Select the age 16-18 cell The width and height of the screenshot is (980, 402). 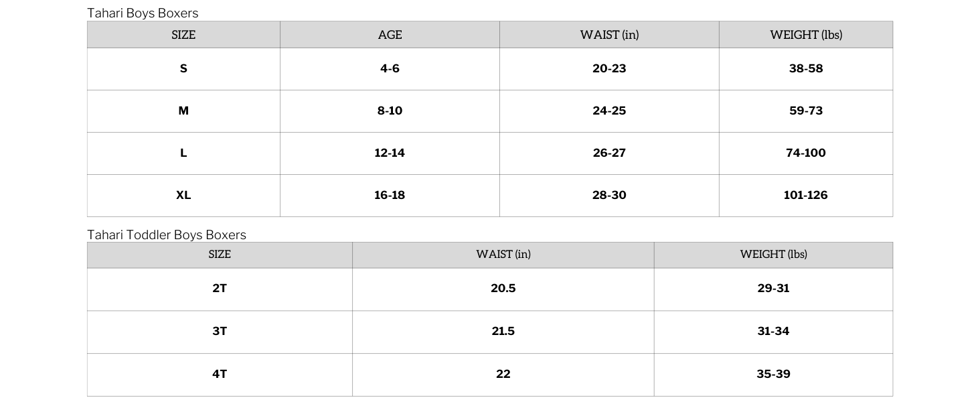coord(390,196)
